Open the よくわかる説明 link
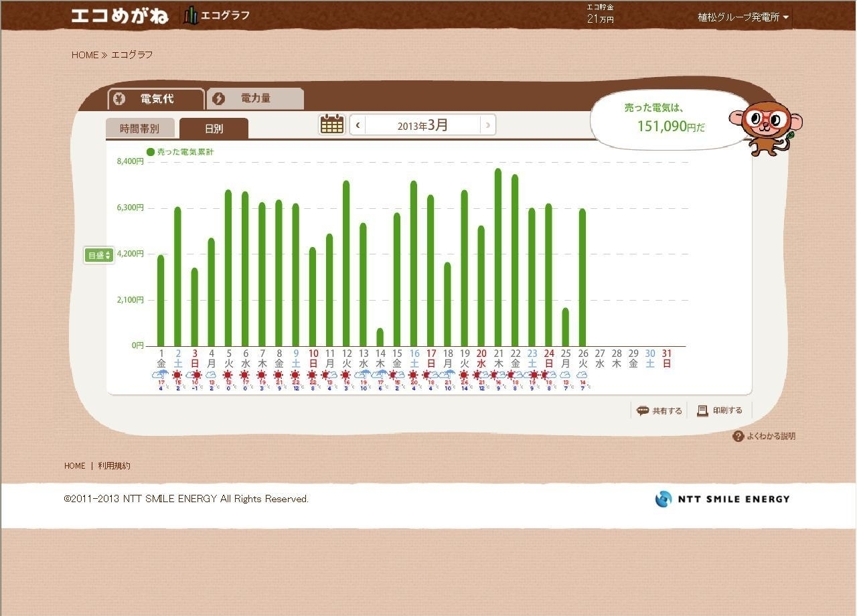Image resolution: width=857 pixels, height=616 pixels. coord(765,436)
